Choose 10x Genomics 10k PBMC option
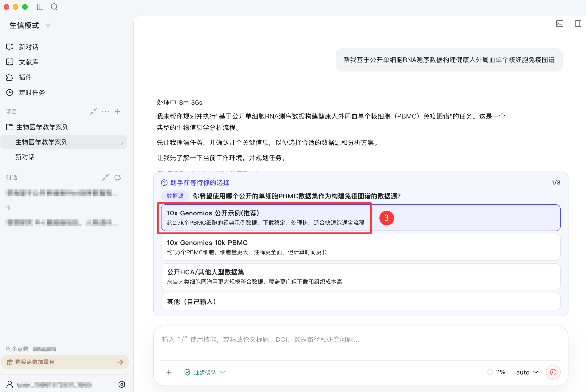 click(361, 247)
